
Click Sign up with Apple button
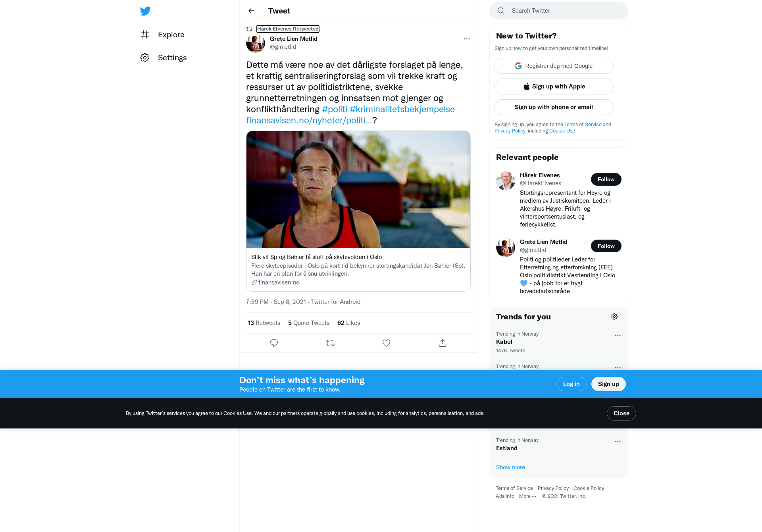[x=554, y=86]
